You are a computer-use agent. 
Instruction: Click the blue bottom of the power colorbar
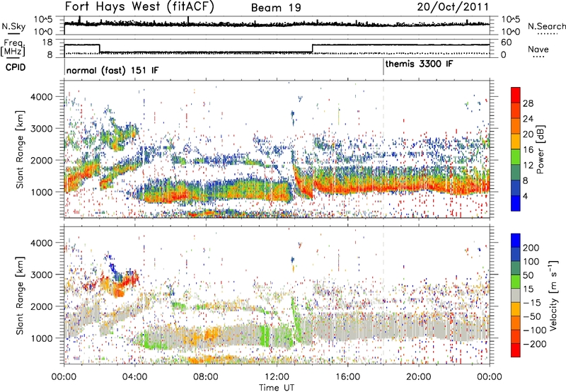pos(516,203)
